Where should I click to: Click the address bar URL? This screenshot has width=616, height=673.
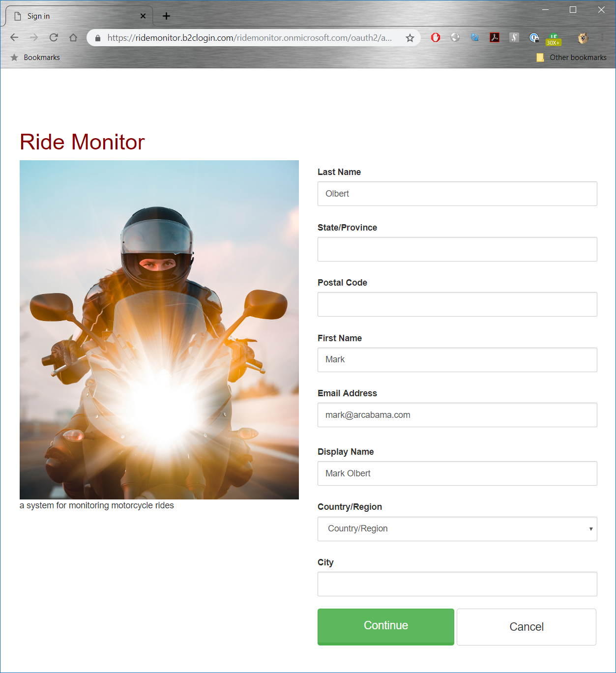(x=250, y=38)
